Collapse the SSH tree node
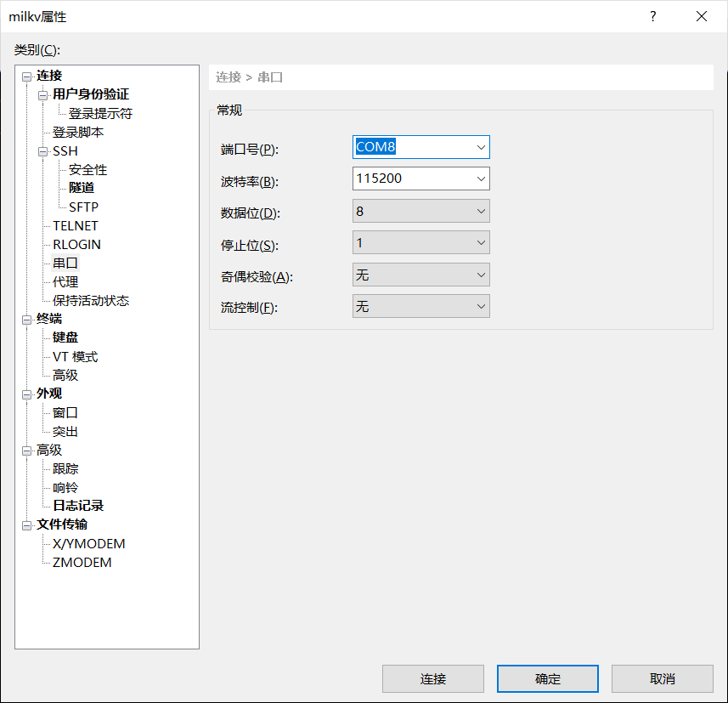The width and height of the screenshot is (728, 703). point(42,152)
